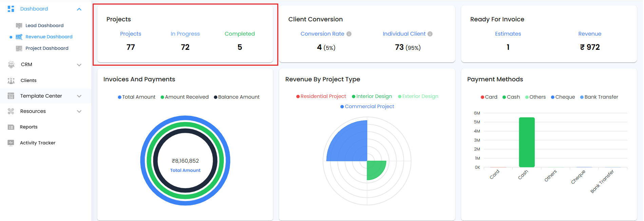
Task: Click the Dashboard grid icon in sidebar
Action: point(11,9)
